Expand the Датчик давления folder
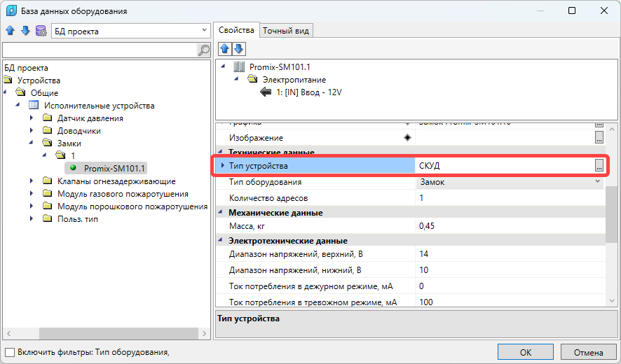The height and width of the screenshot is (364, 621). pos(32,118)
